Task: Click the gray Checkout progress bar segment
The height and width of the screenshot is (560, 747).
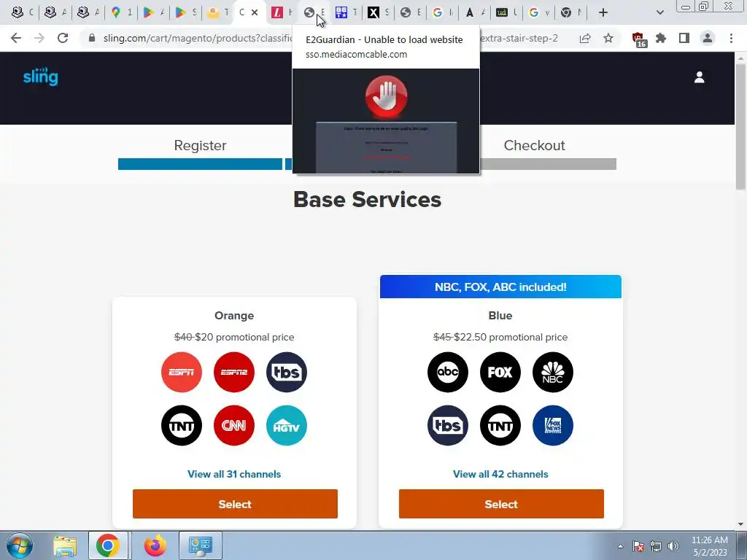Action: click(548, 164)
